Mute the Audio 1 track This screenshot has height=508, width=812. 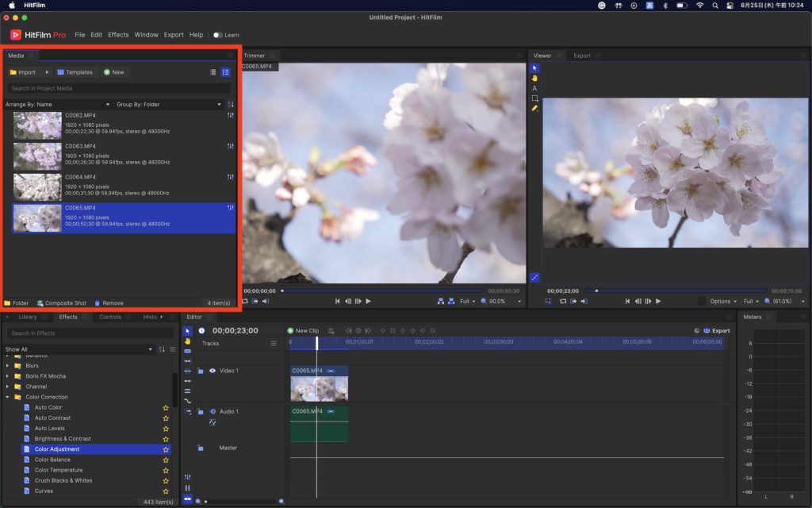213,411
